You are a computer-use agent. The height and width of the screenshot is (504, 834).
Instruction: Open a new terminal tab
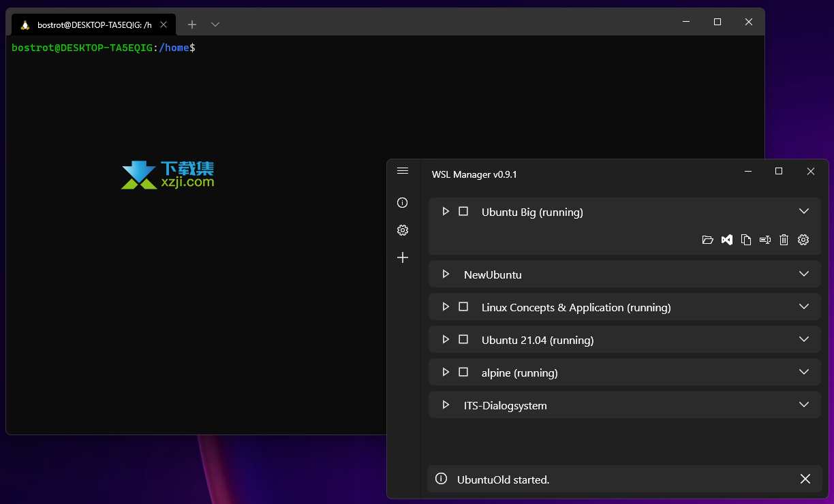point(192,25)
